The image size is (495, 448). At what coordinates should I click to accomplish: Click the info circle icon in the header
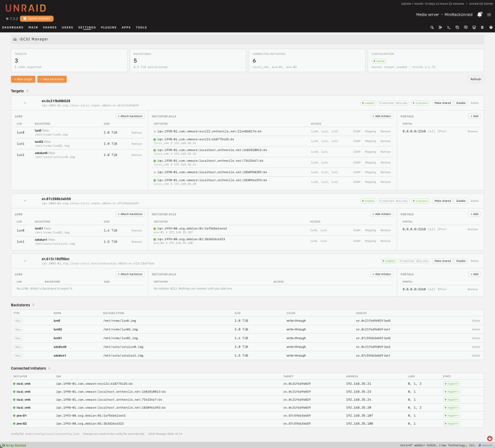491,27
